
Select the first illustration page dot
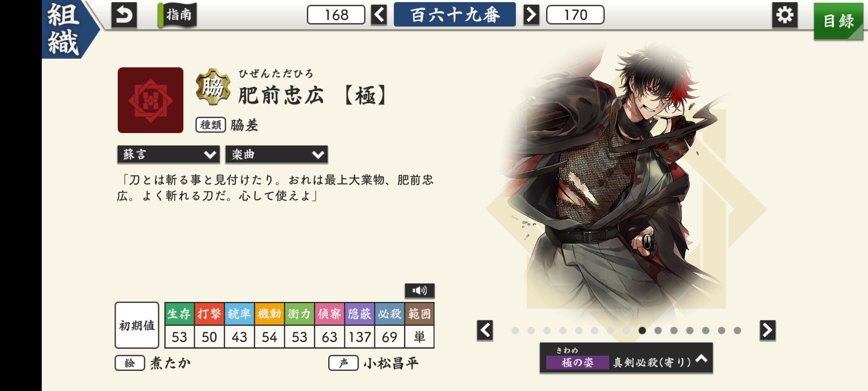tap(515, 330)
